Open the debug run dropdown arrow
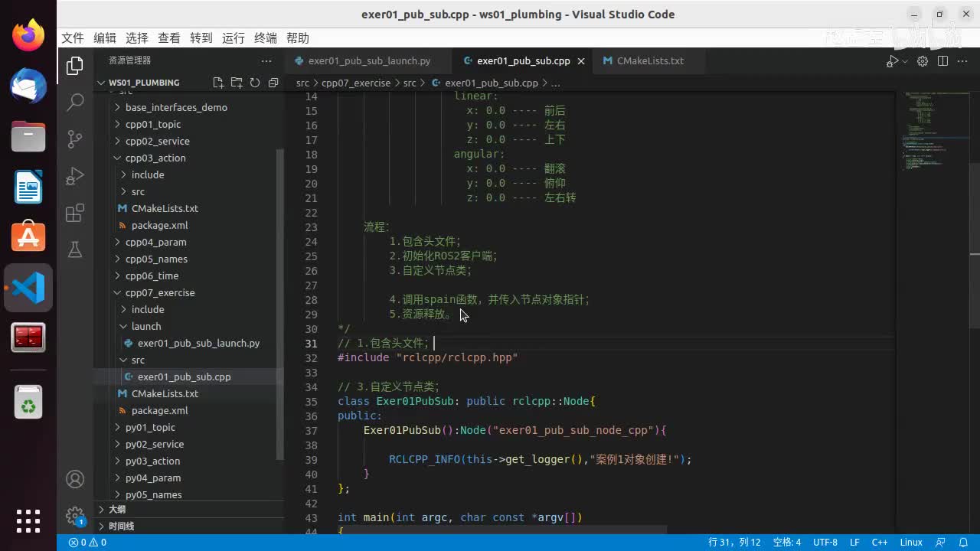Screen dimensions: 980x551 (x=905, y=61)
